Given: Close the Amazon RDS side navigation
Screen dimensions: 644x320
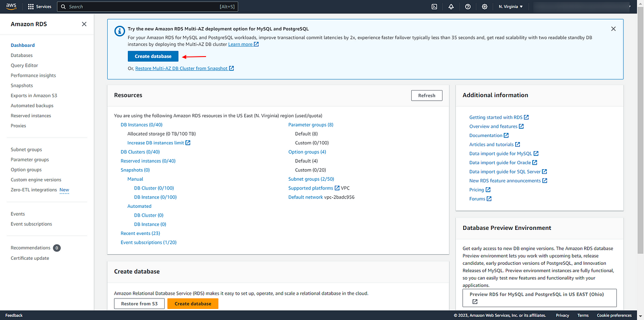Looking at the screenshot, I should [84, 24].
